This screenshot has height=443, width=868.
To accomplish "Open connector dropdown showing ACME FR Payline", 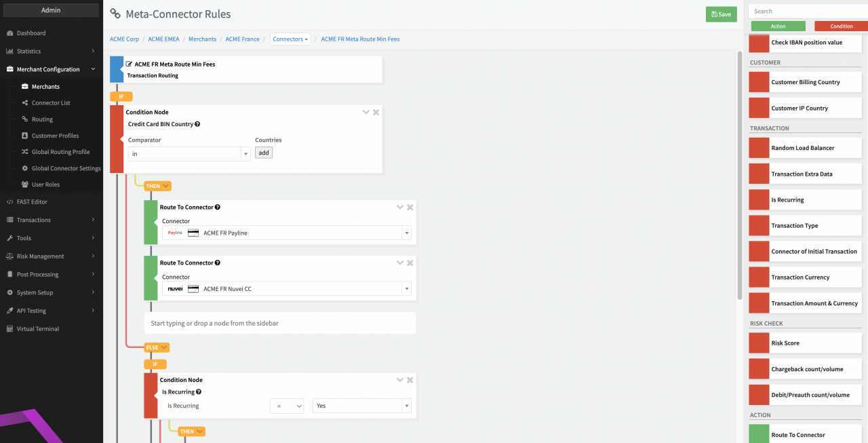I will coord(286,233).
